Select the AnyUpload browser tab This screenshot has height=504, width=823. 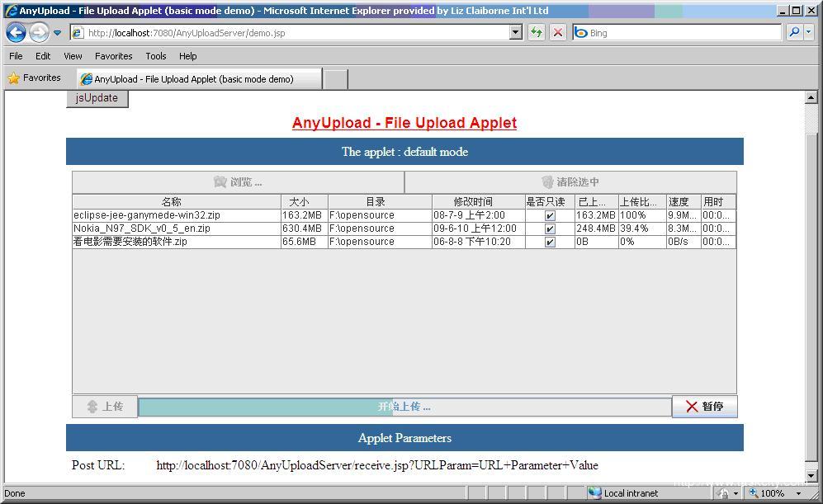199,78
